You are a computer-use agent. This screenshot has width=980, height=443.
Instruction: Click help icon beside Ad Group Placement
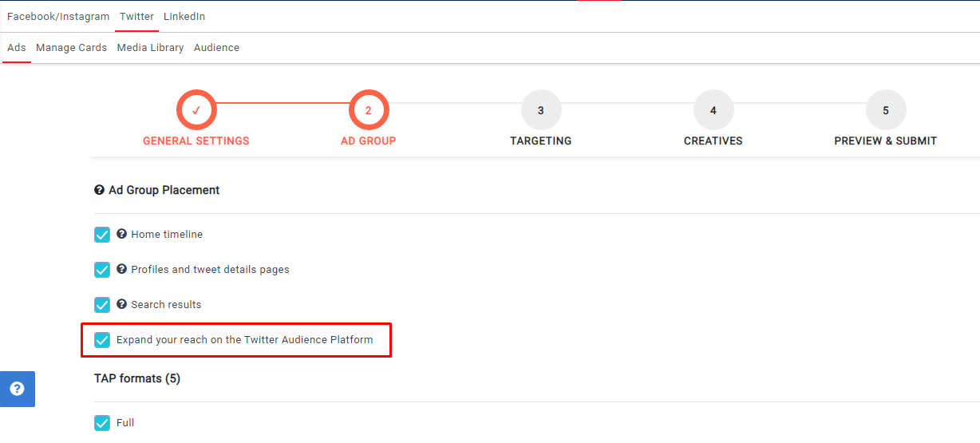coord(100,190)
